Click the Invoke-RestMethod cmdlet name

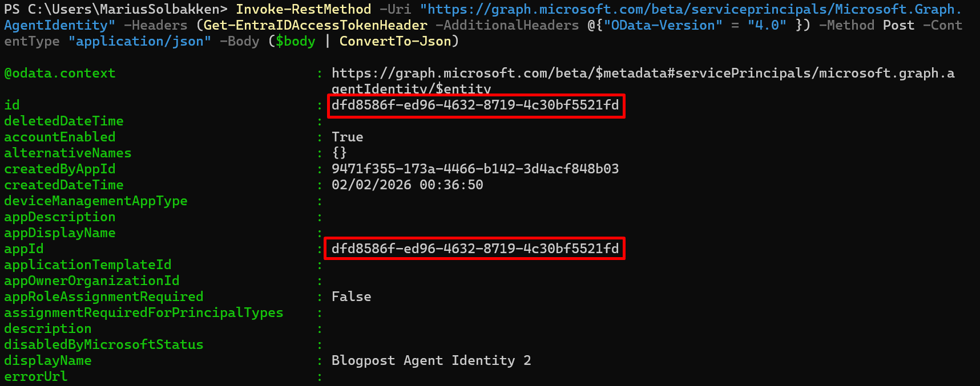(x=303, y=10)
